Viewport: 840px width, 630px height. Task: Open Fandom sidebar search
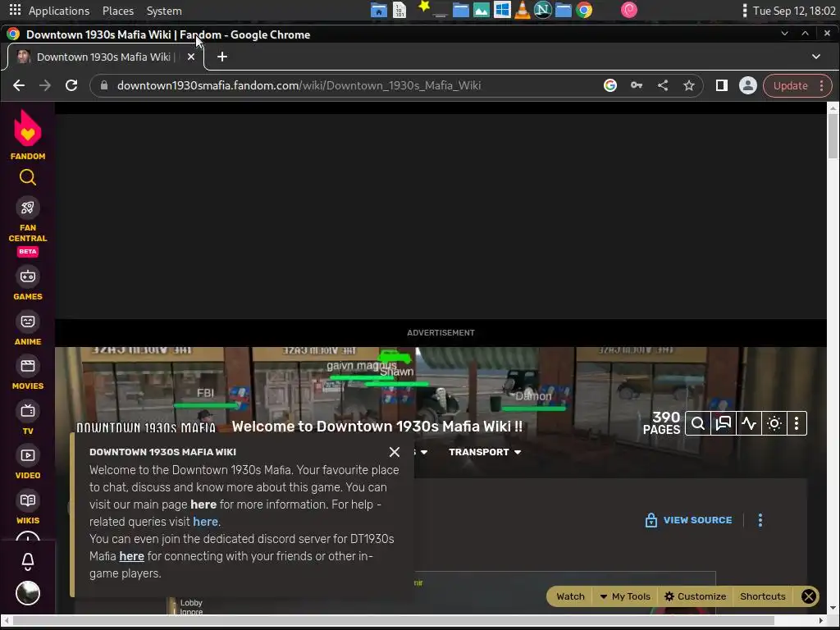[28, 177]
